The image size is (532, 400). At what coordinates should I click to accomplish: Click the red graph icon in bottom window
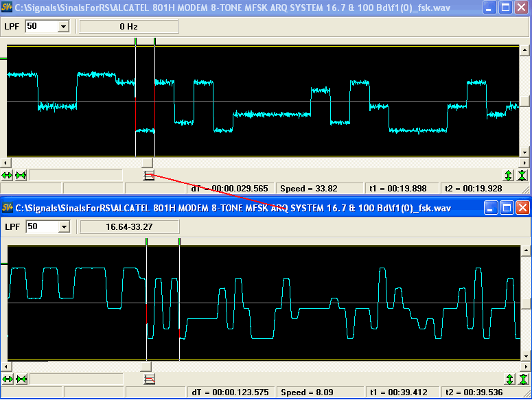pos(150,379)
